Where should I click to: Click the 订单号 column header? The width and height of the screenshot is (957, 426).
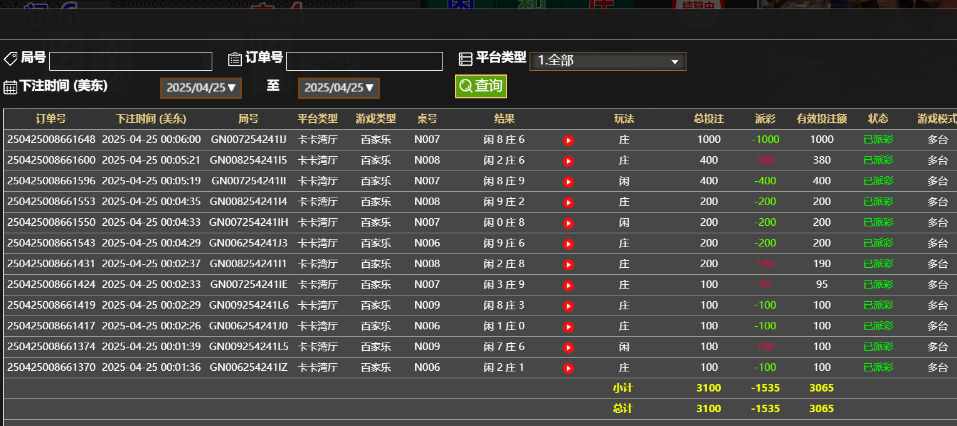point(51,119)
